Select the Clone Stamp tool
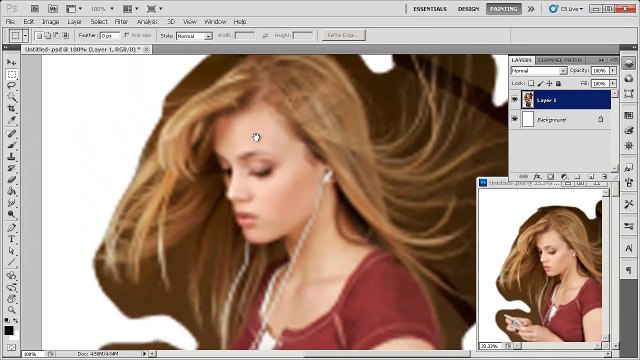640x360 pixels. [x=11, y=156]
